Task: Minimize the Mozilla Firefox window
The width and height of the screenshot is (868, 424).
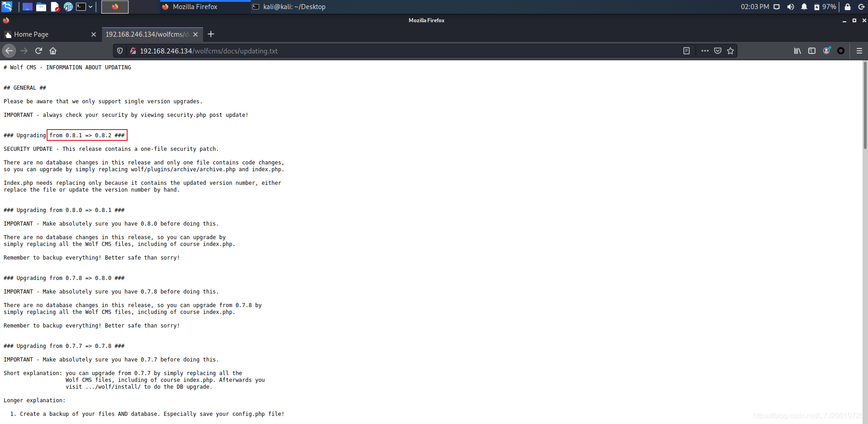Action: (x=844, y=20)
